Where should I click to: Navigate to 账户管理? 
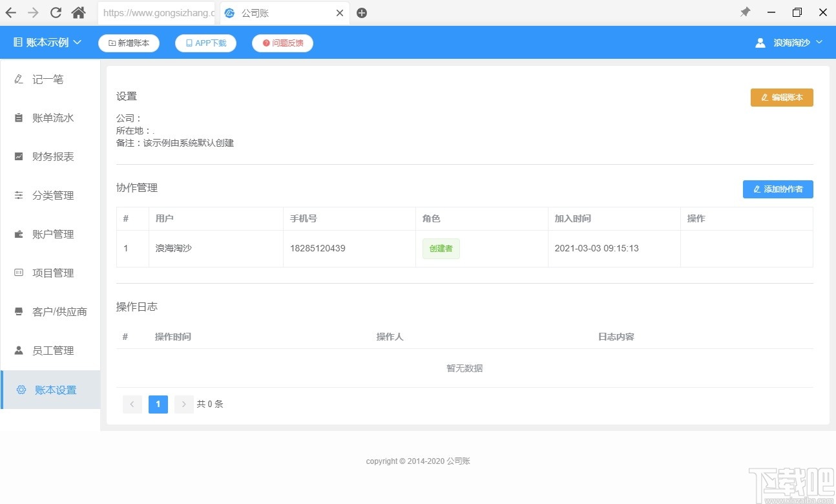click(x=50, y=235)
